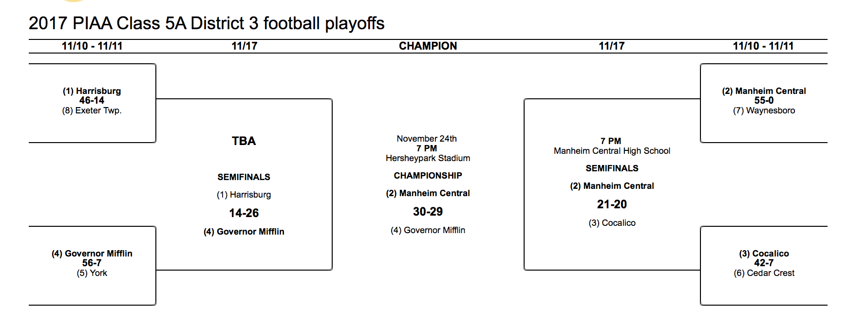Click Manheim Central High School venue
868x329 pixels.
[x=612, y=151]
